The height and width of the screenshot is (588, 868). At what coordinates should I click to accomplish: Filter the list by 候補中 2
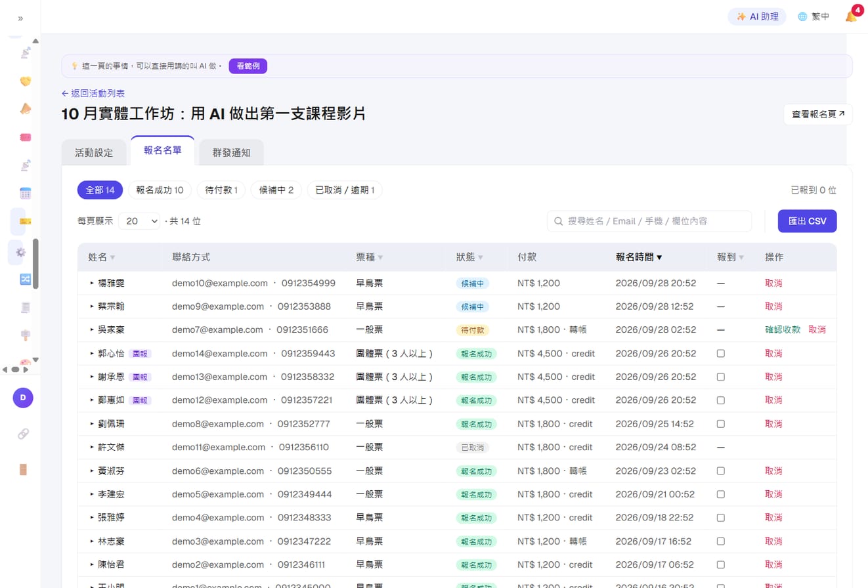pos(276,190)
